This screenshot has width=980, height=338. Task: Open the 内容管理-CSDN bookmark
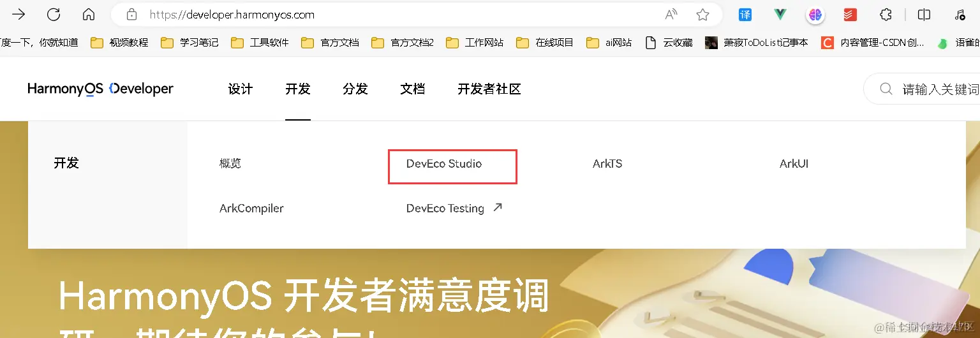point(873,43)
